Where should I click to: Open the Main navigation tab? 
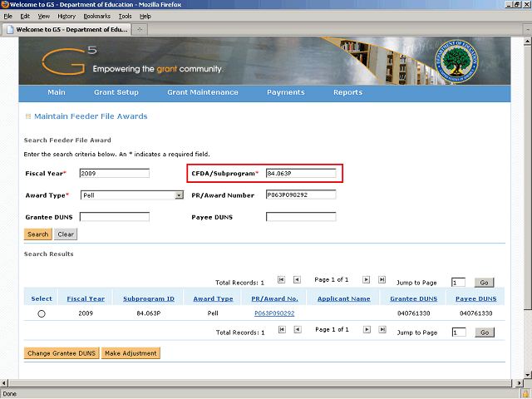pos(57,92)
